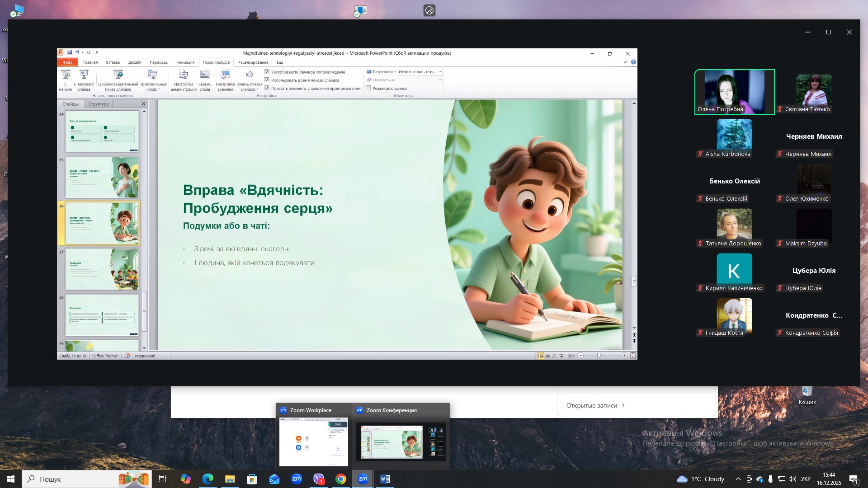
Task: Expand 'Запись показа слайдов' dropdown arrow
Action: (x=257, y=89)
